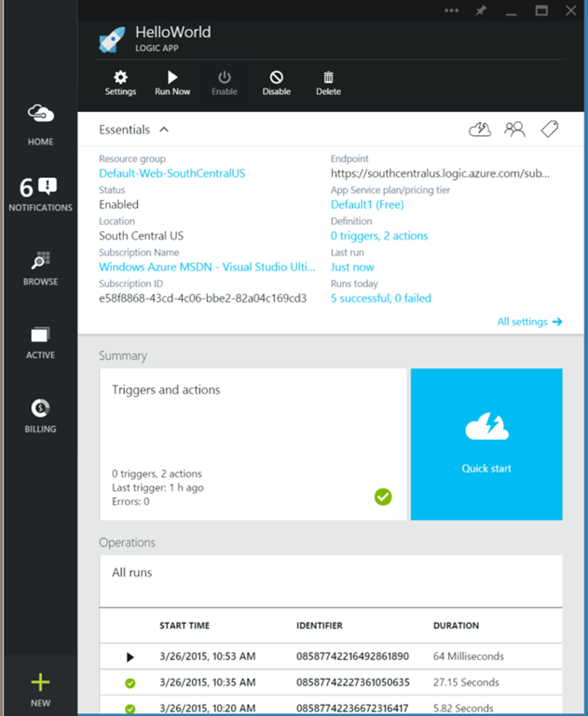The image size is (588, 716).
Task: Click the '3/26/2015, 10:35 AM' start time
Action: 207,682
